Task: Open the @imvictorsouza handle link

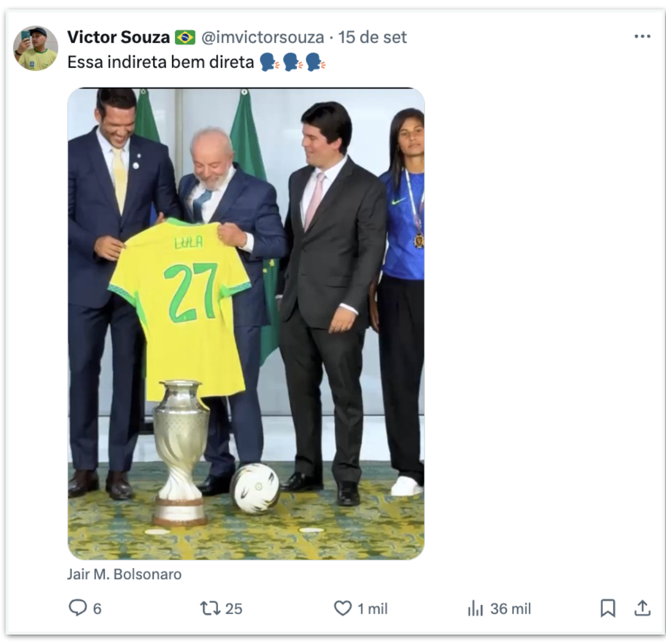Action: tap(263, 37)
